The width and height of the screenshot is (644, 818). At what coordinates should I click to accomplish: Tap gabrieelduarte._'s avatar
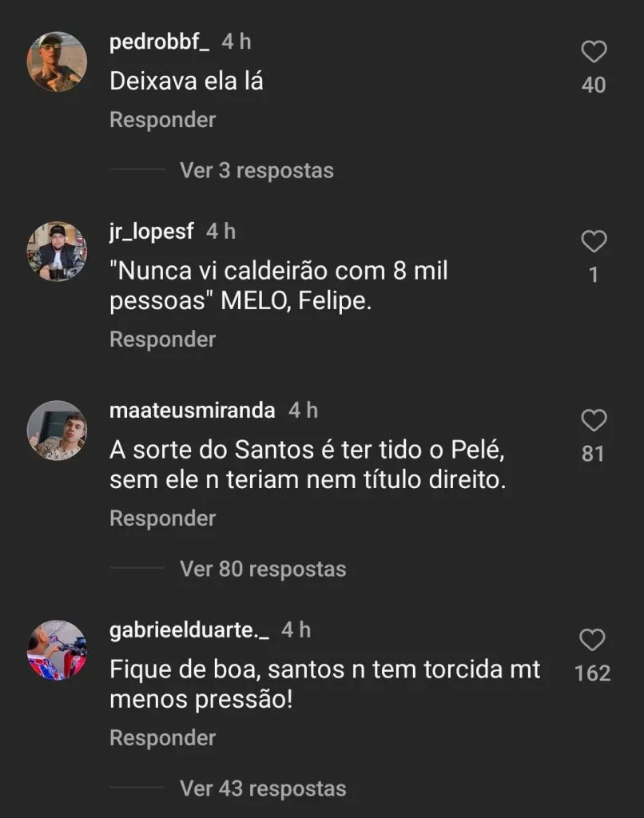(x=58, y=649)
